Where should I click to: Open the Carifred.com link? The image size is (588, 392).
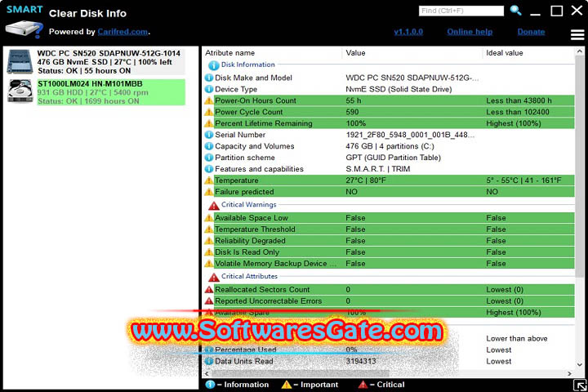122,32
